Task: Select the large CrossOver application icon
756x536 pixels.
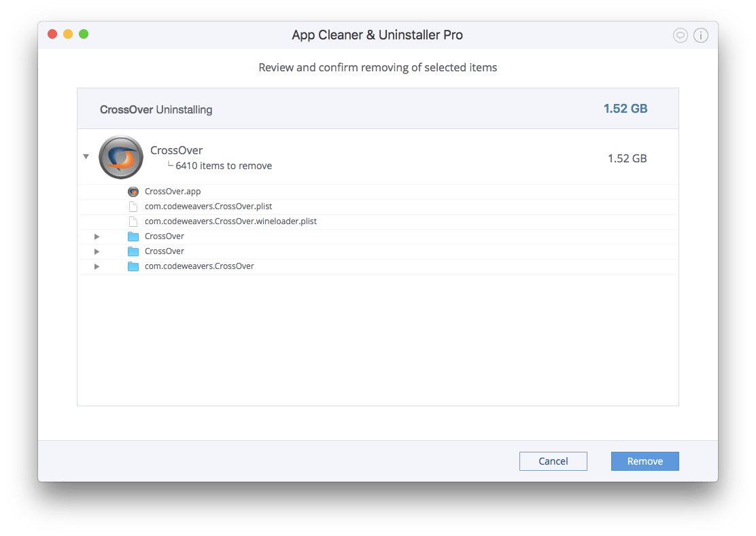Action: 121,157
